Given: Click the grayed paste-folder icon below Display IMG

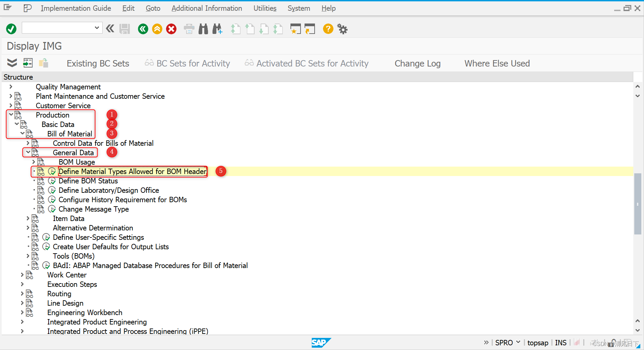Looking at the screenshot, I should (x=44, y=63).
